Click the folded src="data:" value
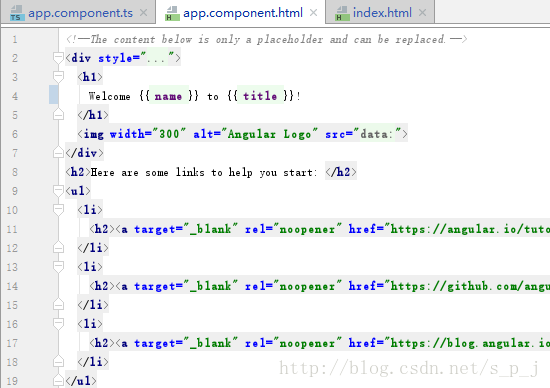The width and height of the screenshot is (550, 388). pos(377,134)
